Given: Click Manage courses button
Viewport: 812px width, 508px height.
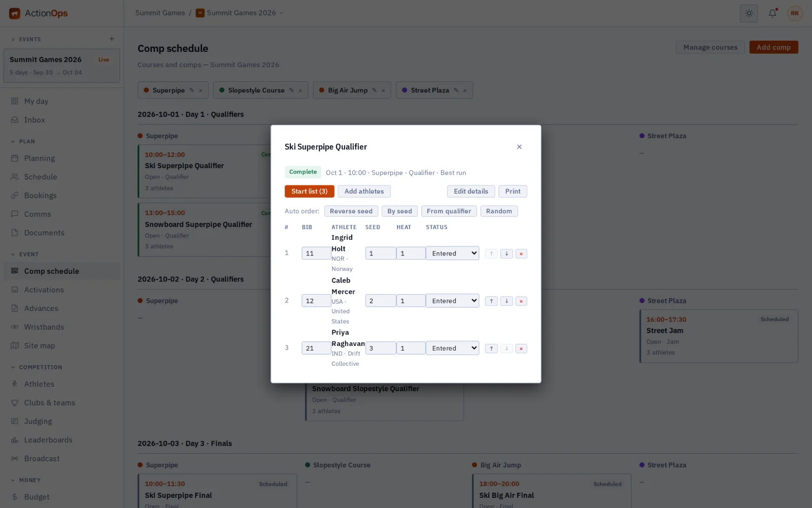Looking at the screenshot, I should [710, 47].
